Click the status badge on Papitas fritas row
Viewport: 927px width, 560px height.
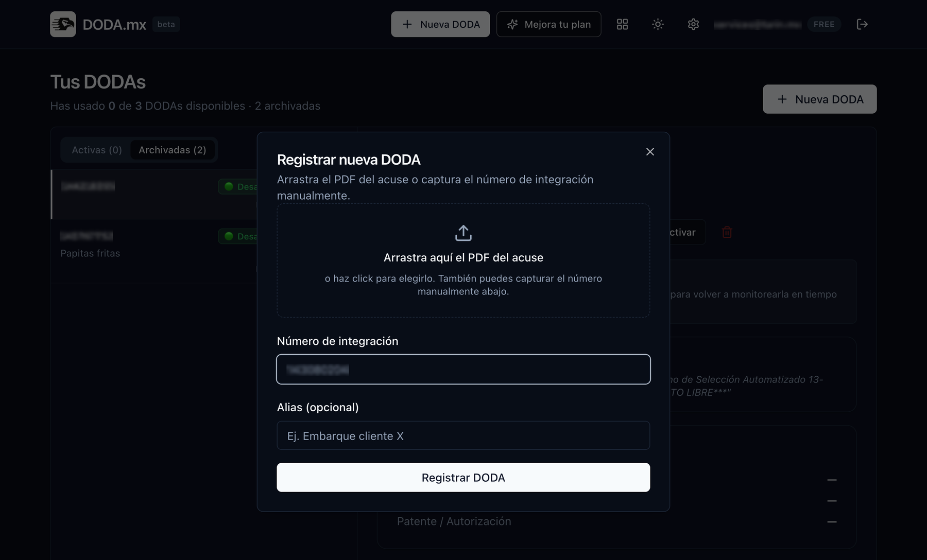click(238, 236)
